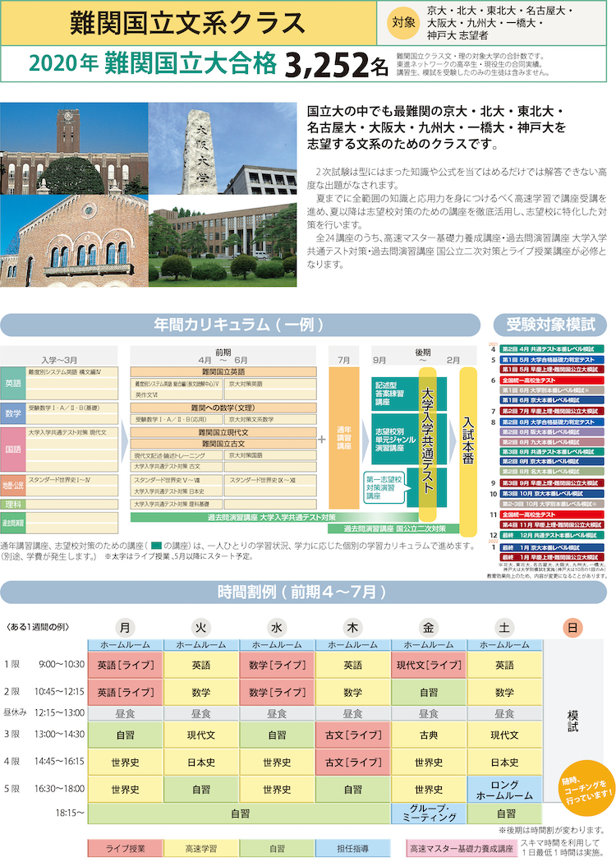Click the pink 国語 subject label
616x862 pixels.
coord(13,449)
